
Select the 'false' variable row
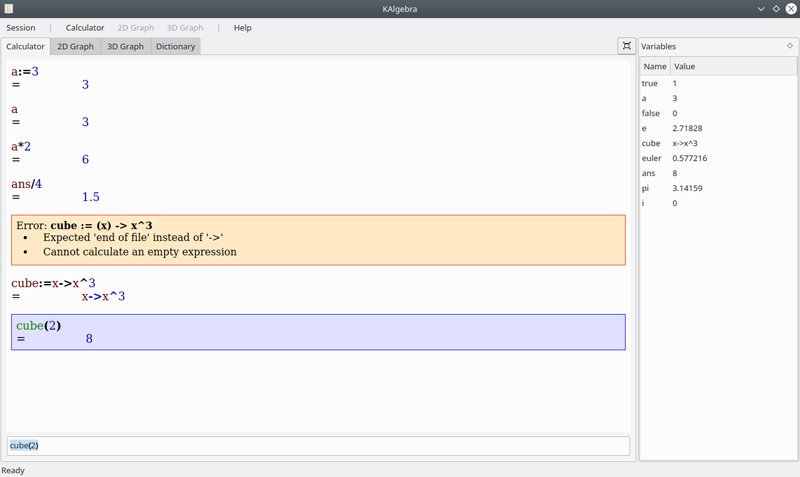click(x=718, y=113)
